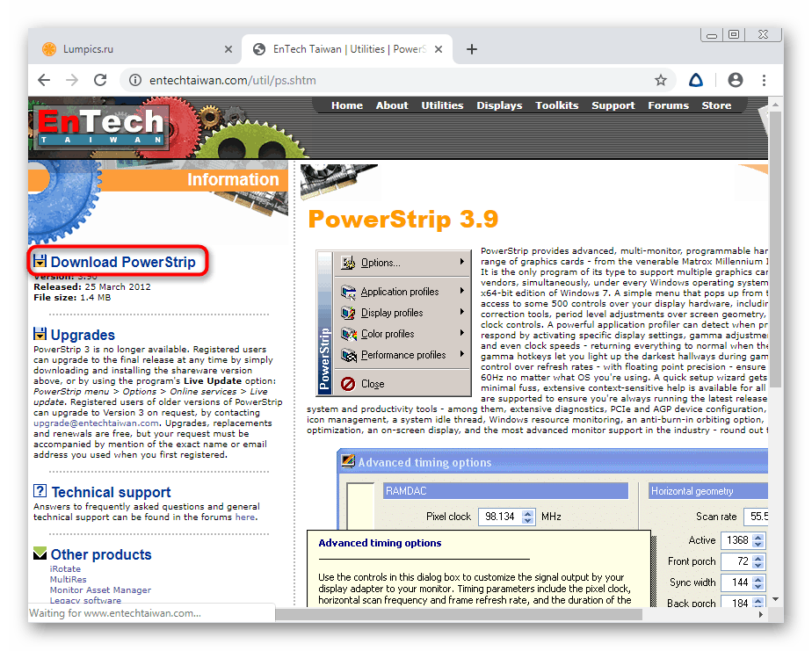The width and height of the screenshot is (812, 651).
Task: Open the About navigation item
Action: coord(392,105)
